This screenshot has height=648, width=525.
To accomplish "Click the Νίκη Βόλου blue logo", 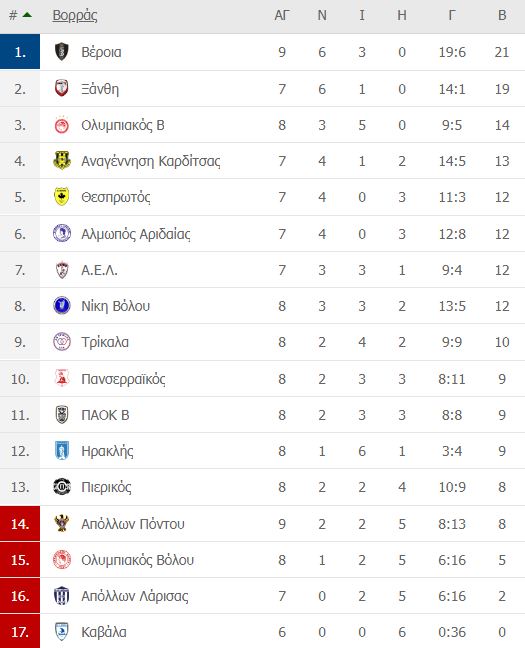I will (x=62, y=306).
